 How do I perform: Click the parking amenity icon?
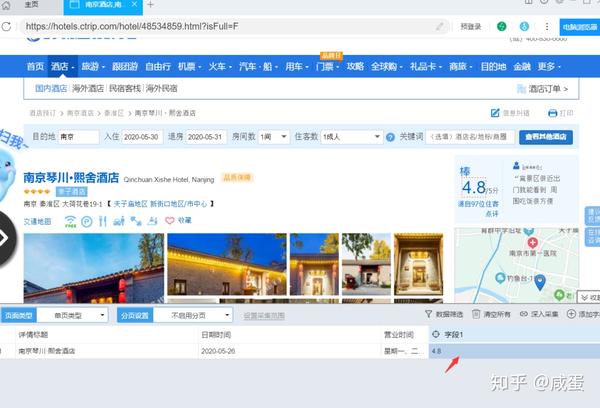[x=87, y=221]
